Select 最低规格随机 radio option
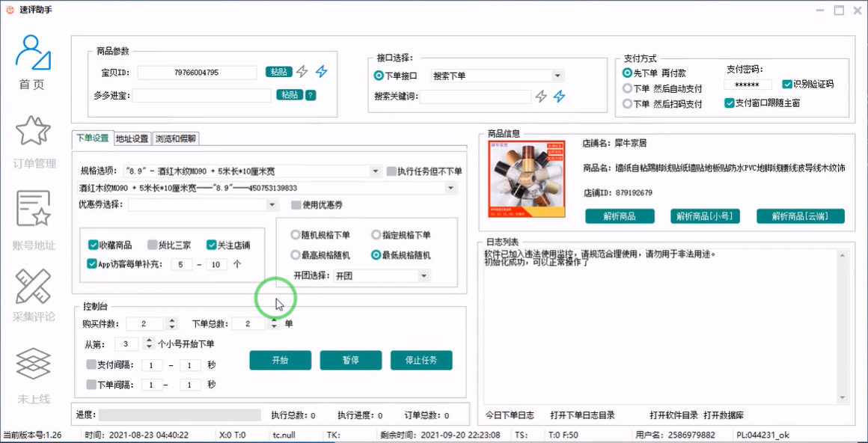The height and width of the screenshot is (443, 868). 376,255
